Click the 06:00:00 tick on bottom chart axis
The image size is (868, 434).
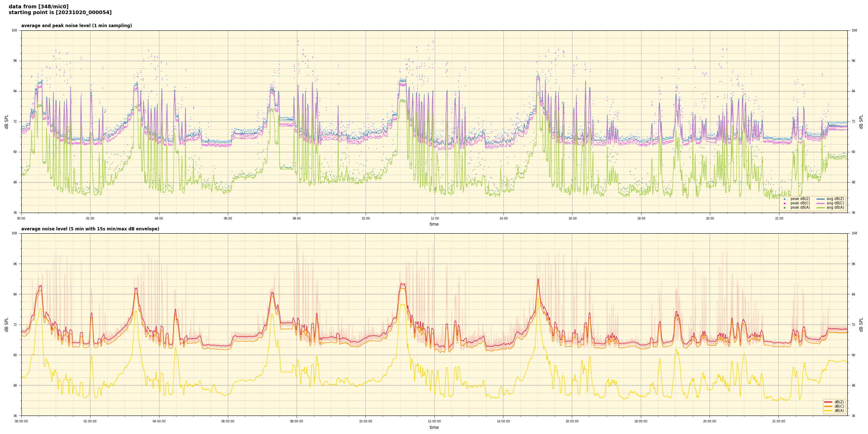click(x=228, y=421)
